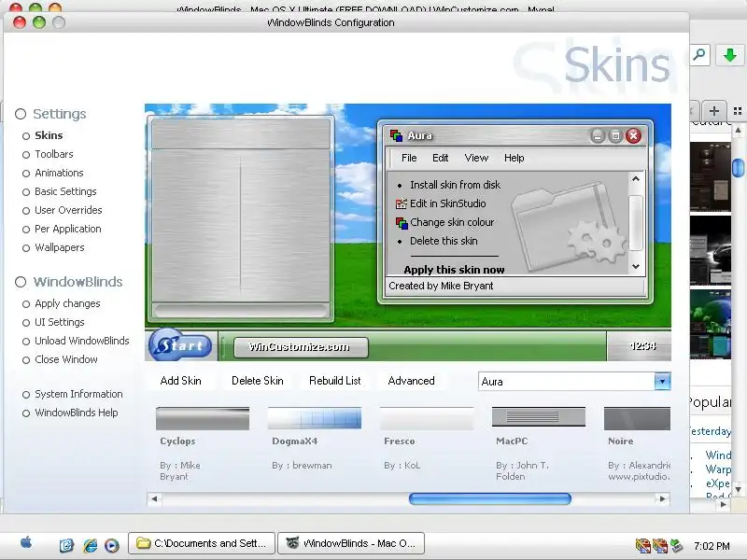Click Install skin from disk

point(455,185)
